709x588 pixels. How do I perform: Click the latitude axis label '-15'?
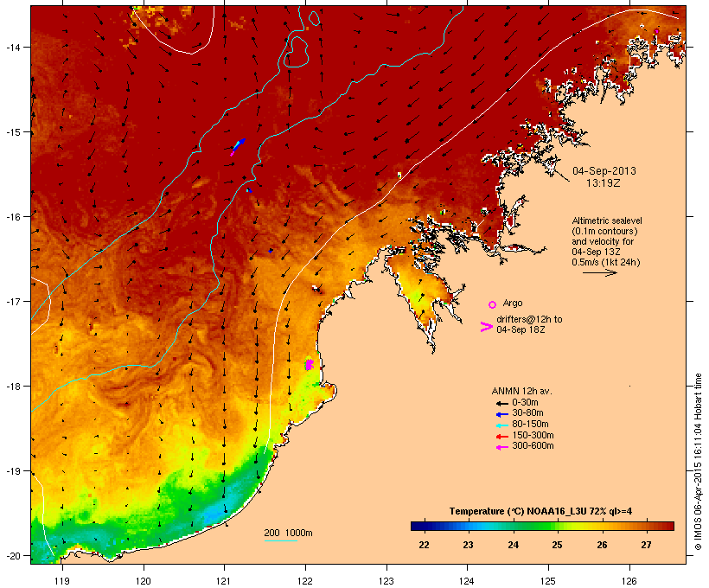pos(13,132)
